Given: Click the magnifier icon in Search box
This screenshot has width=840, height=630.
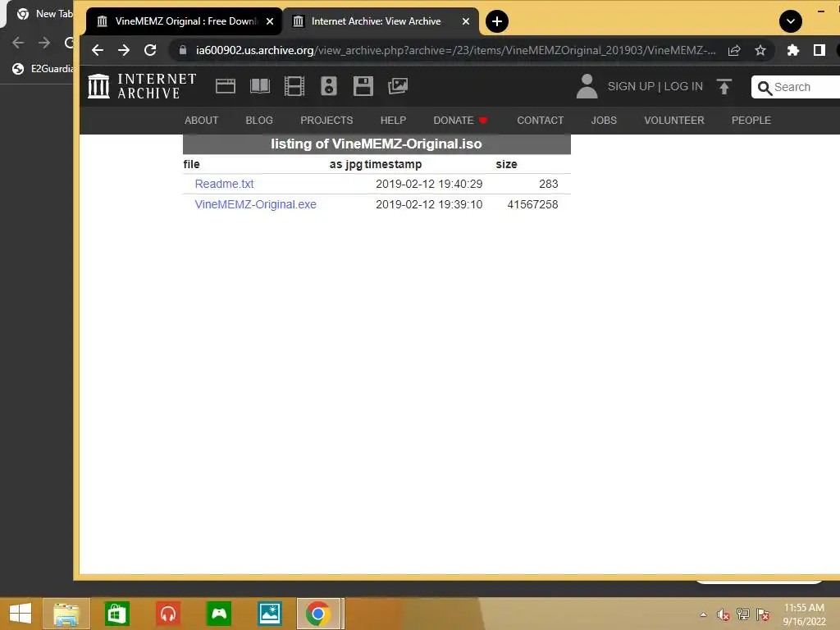Looking at the screenshot, I should point(765,87).
